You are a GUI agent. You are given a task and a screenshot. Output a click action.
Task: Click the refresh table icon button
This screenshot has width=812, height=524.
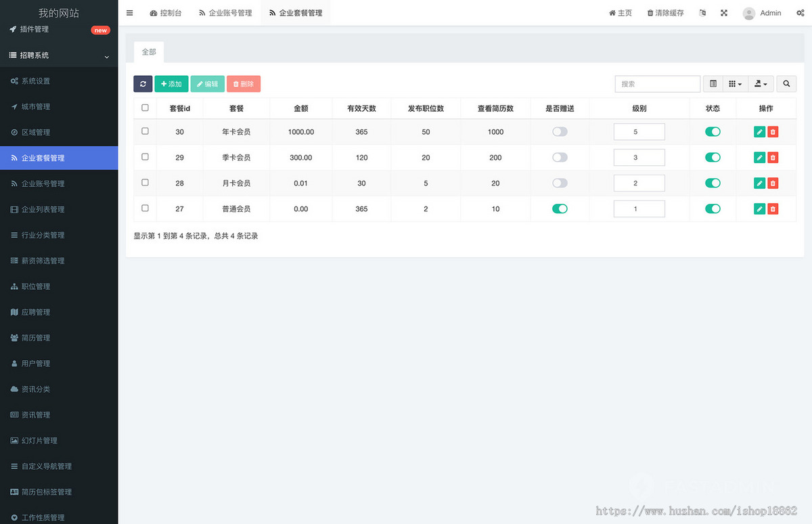point(143,84)
